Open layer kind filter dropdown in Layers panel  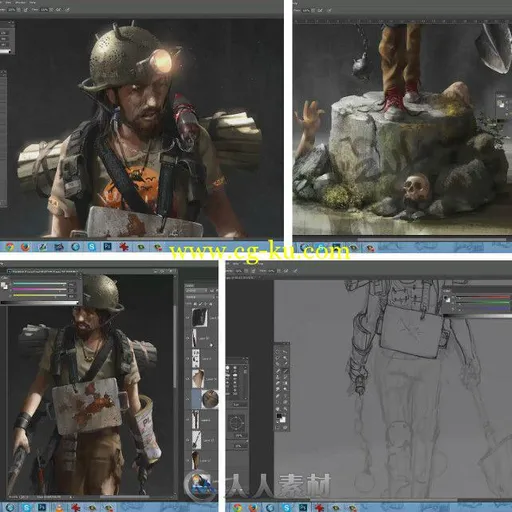point(196,291)
